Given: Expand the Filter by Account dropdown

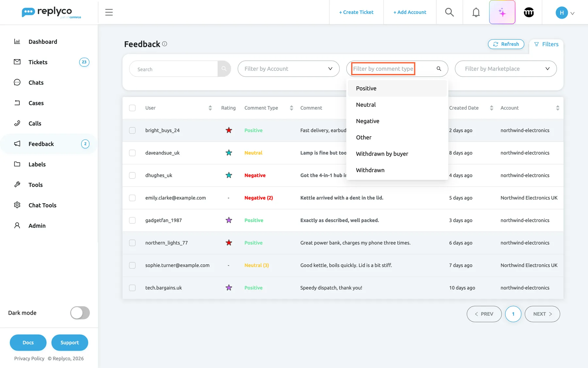Looking at the screenshot, I should click(288, 69).
